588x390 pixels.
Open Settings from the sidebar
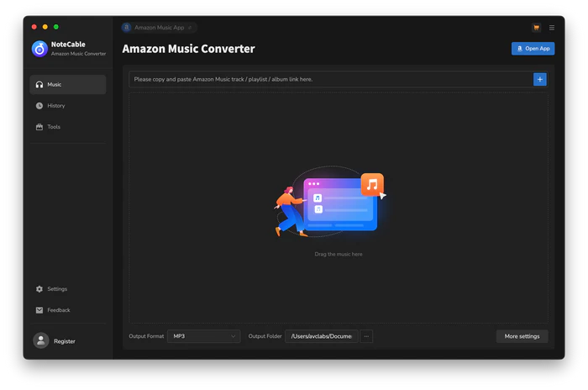tap(68, 289)
